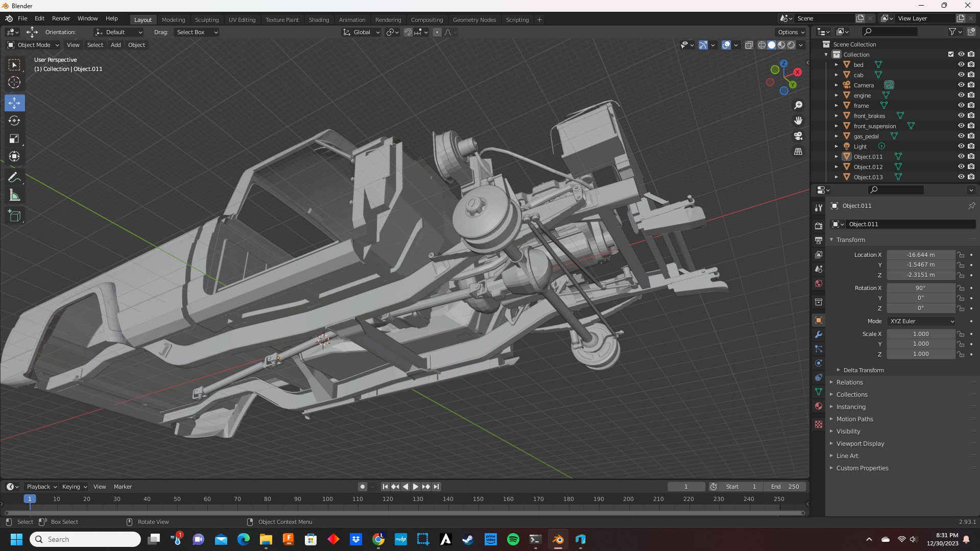Open the rotation Mode XYZ Euler dropdown
The height and width of the screenshot is (551, 980).
coord(921,321)
